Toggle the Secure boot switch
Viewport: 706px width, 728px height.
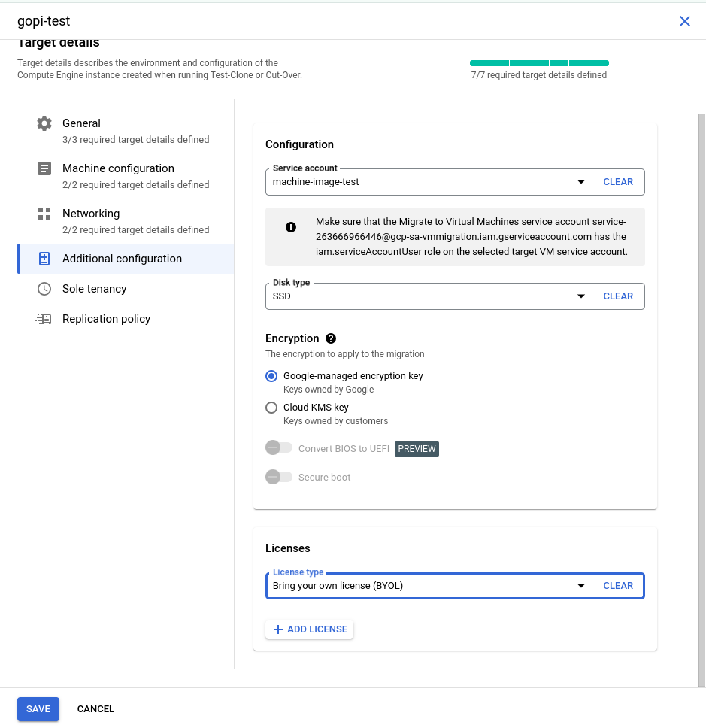[278, 477]
